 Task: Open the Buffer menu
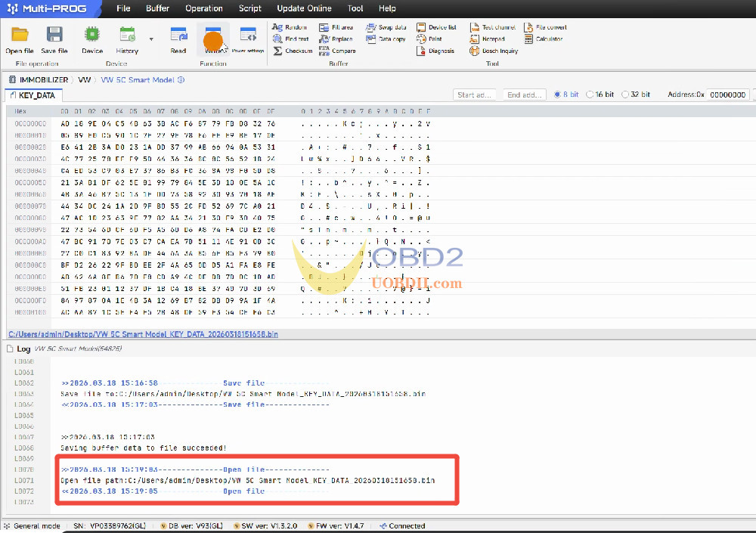coord(157,8)
